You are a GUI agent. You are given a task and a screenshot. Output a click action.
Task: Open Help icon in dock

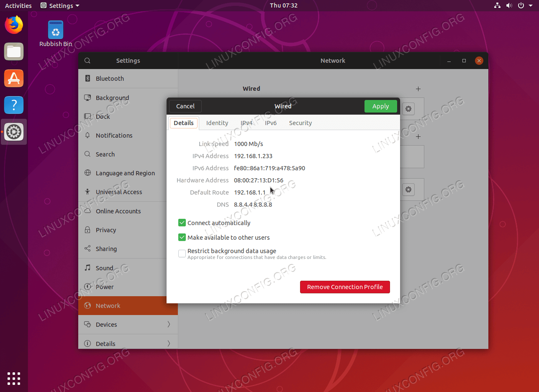pos(14,105)
